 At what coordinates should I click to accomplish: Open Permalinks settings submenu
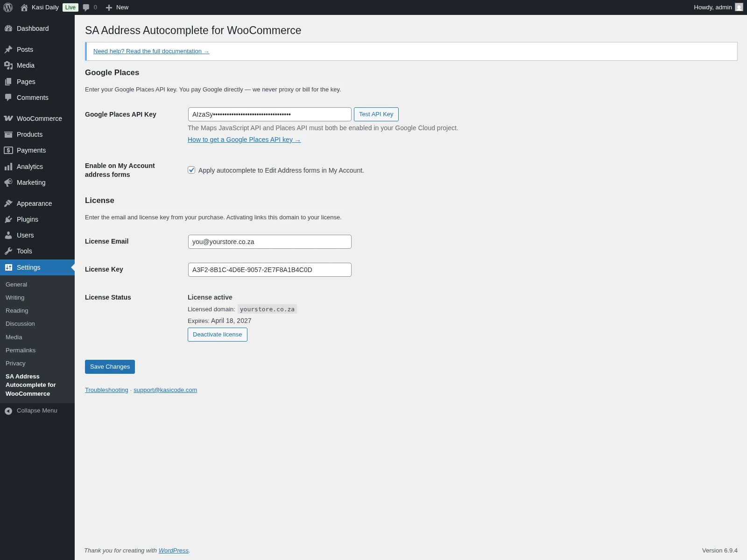[x=21, y=350]
